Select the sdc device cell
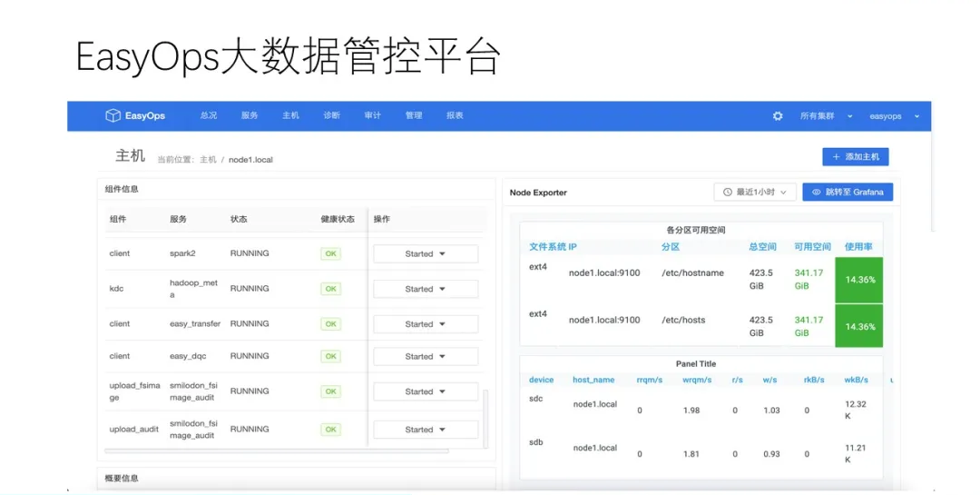 535,399
